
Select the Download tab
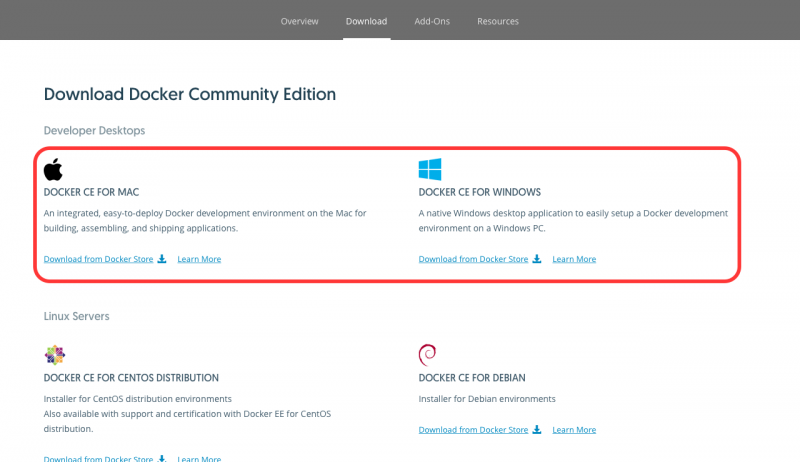366,21
